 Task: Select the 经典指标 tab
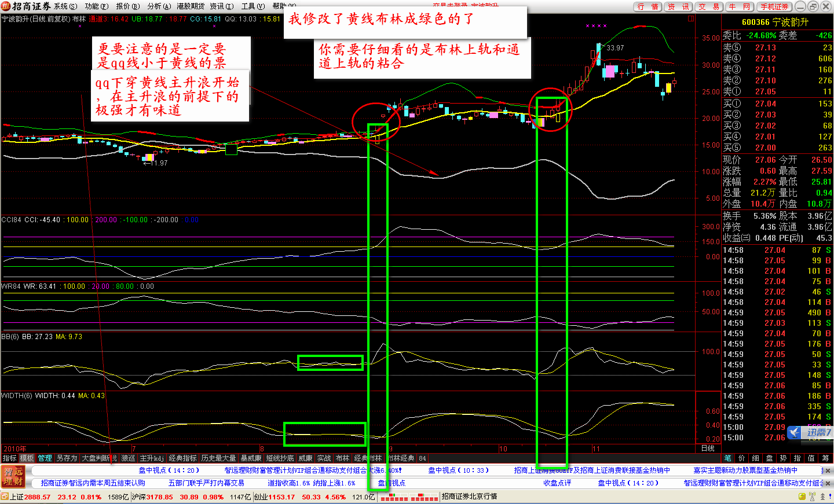coord(183,458)
